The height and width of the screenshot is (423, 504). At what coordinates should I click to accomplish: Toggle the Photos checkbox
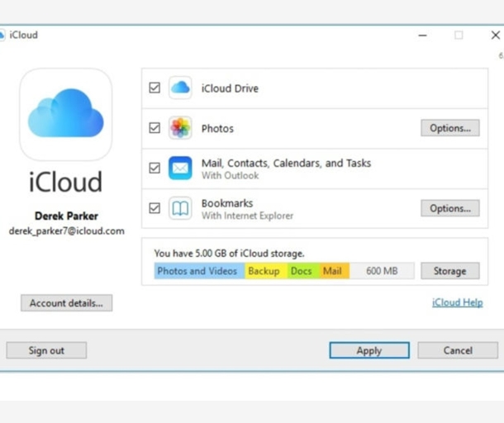coord(155,127)
